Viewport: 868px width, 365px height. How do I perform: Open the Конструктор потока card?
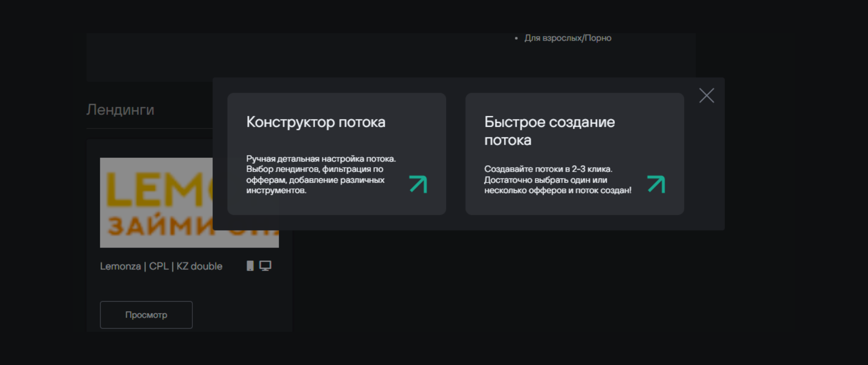coord(337,154)
